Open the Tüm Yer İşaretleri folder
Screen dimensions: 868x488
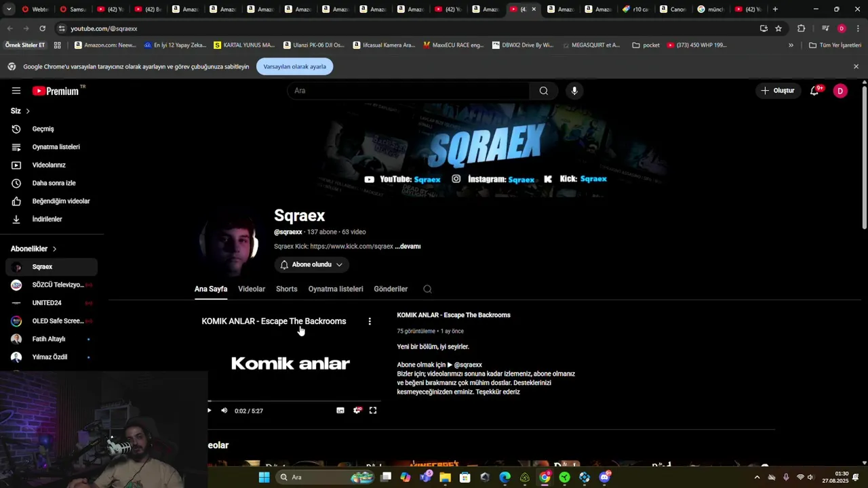(x=835, y=45)
